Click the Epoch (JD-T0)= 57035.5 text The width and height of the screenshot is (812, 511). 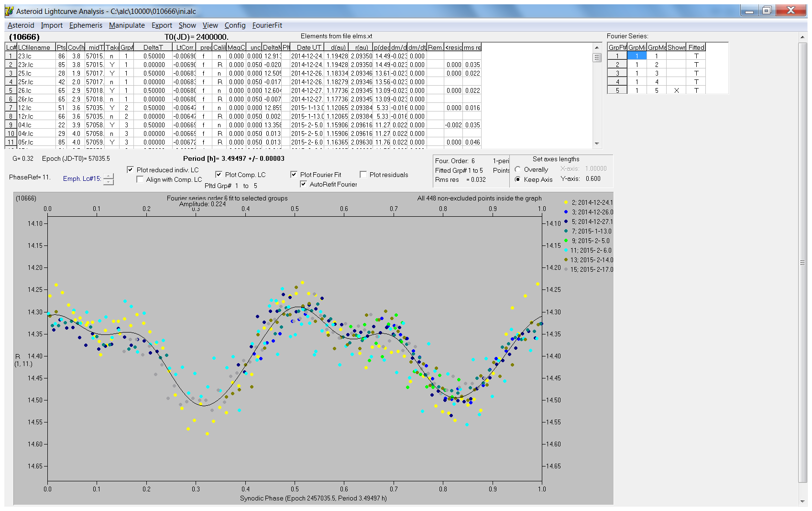coord(76,158)
